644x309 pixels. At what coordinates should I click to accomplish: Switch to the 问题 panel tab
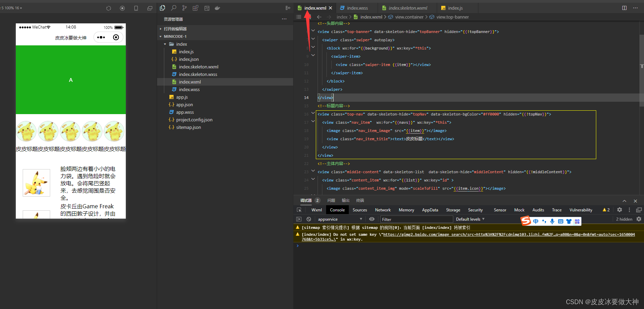pyautogui.click(x=331, y=200)
